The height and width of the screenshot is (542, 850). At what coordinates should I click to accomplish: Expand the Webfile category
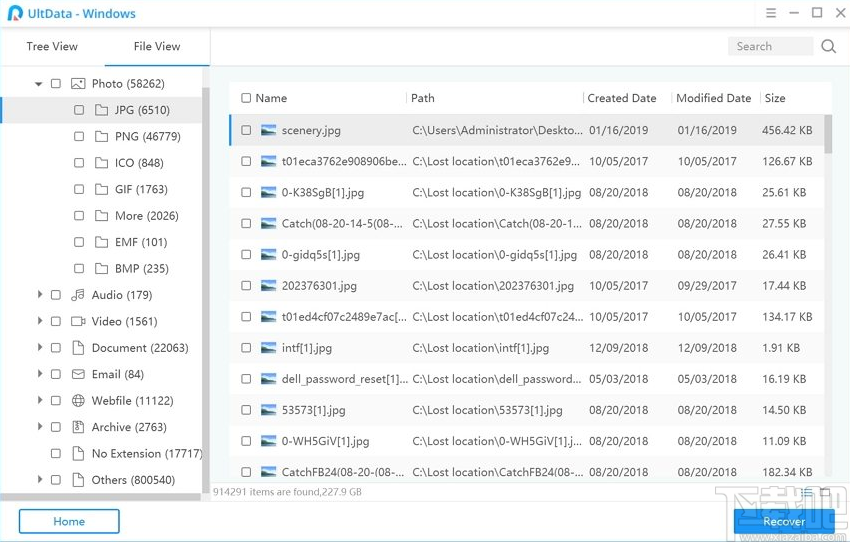coord(39,400)
